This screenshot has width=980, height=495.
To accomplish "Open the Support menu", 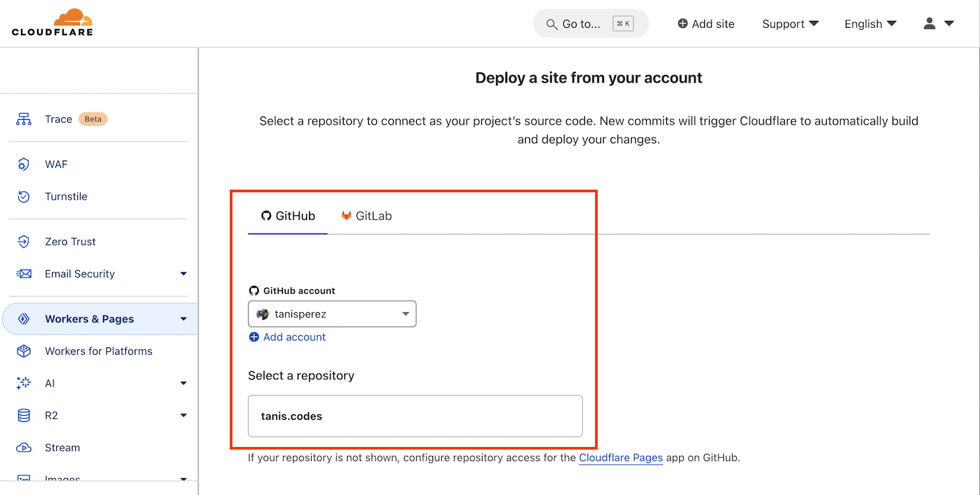I will click(790, 23).
